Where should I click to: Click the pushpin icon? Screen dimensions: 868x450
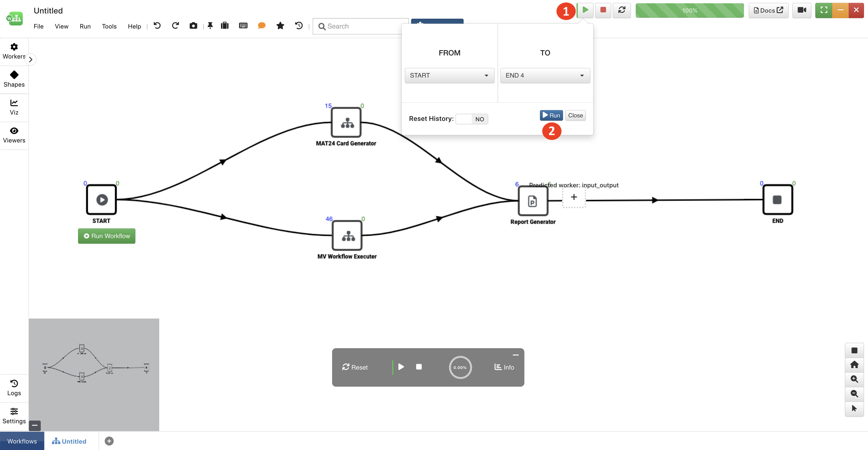pyautogui.click(x=210, y=26)
